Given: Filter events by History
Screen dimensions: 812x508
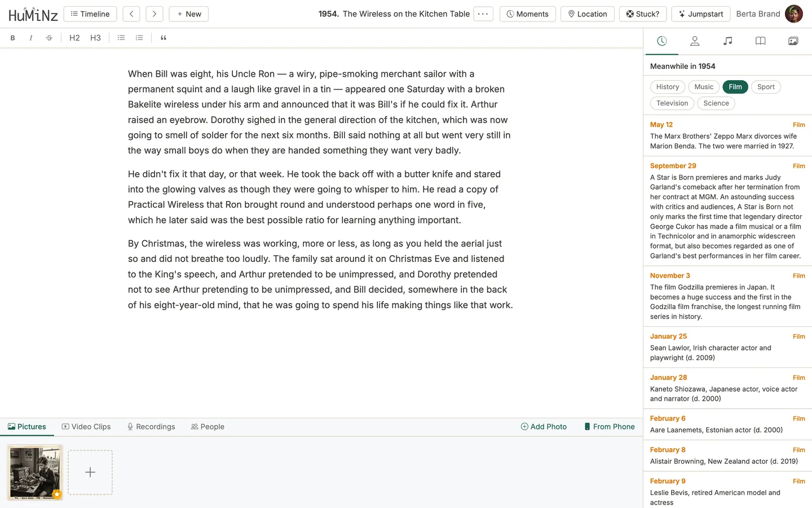Looking at the screenshot, I should (668, 87).
